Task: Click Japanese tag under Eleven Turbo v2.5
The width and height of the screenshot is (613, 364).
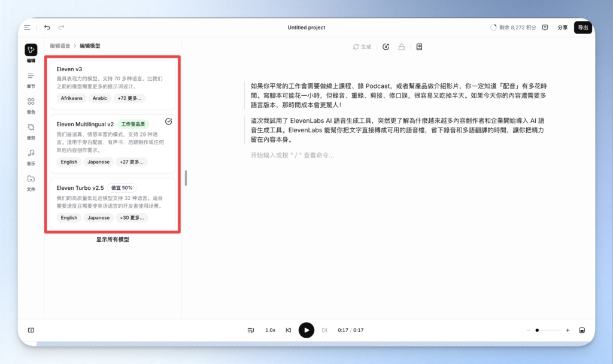Action: point(99,218)
